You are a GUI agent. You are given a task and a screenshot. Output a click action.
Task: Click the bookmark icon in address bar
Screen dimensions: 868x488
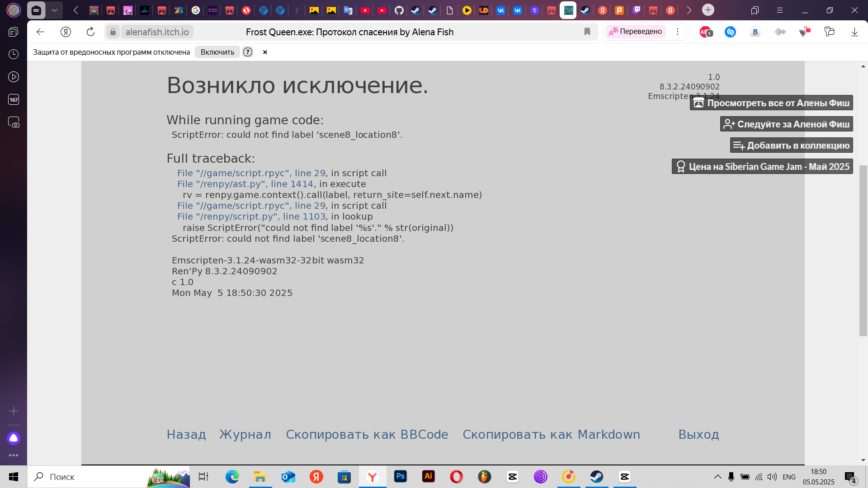coord(587,32)
